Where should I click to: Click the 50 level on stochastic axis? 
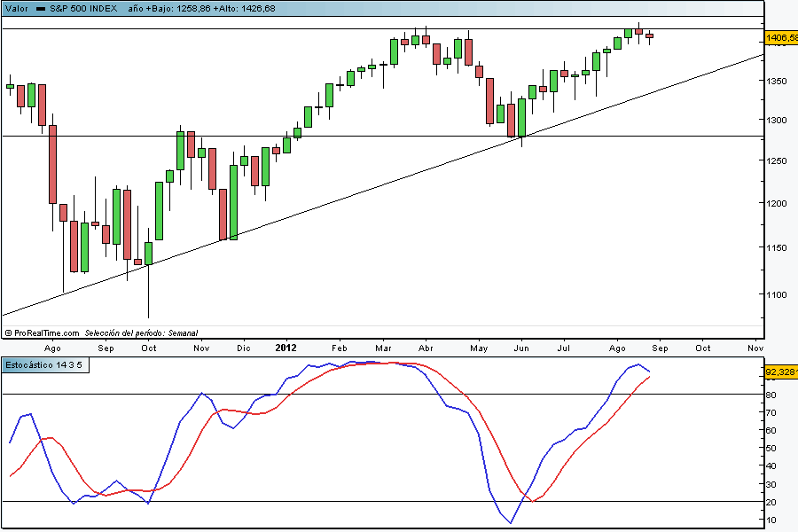click(772, 448)
